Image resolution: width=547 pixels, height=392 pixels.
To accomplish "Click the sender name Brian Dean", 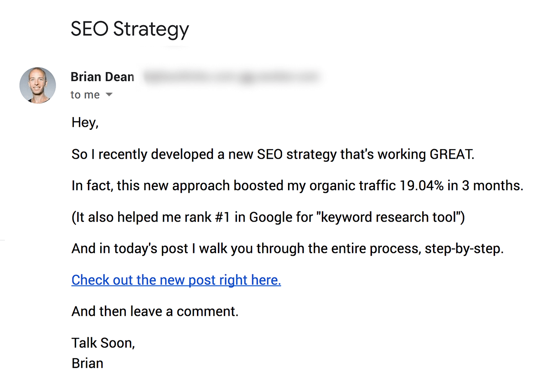I will tap(103, 77).
